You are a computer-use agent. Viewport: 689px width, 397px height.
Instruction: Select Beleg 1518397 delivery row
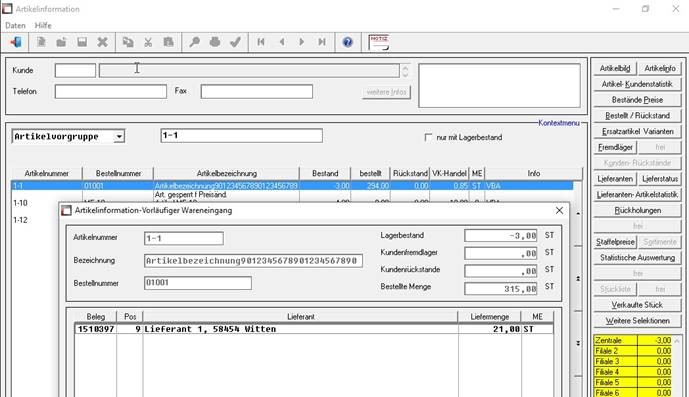pos(314,329)
